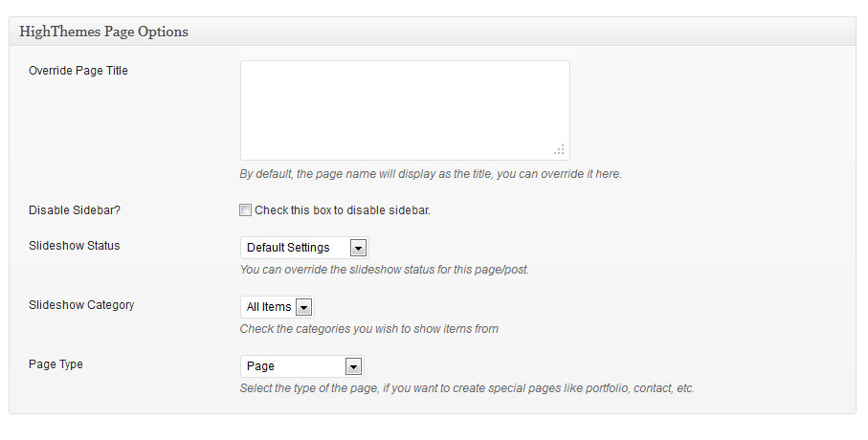The image size is (868, 440).
Task: Click the 'Check the categories' hint text
Action: coord(368,329)
